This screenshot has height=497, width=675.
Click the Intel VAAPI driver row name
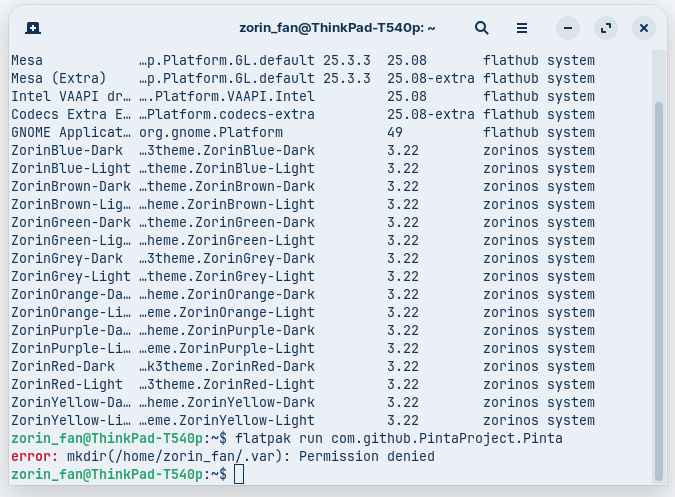pyautogui.click(x=70, y=96)
